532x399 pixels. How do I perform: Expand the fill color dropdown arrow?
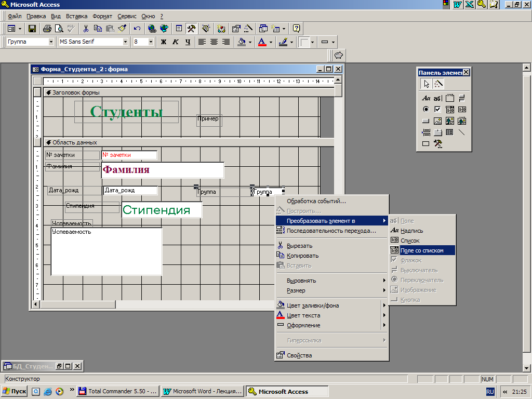(250, 42)
